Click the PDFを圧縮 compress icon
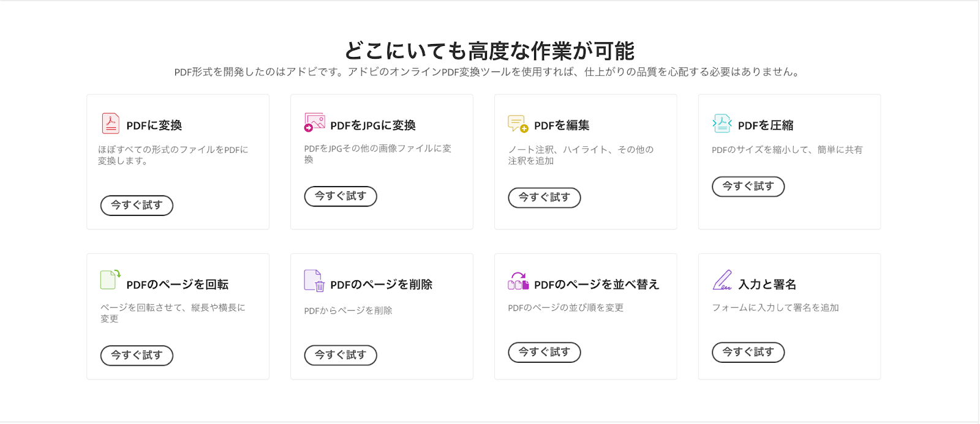 click(722, 124)
